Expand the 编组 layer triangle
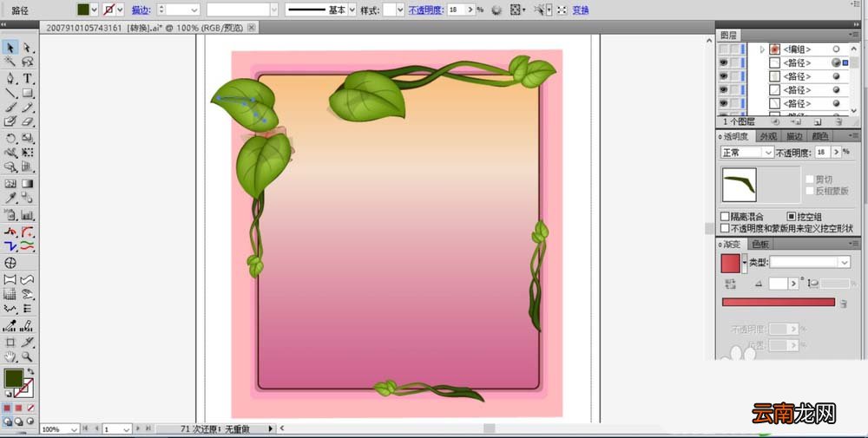Viewport: 868px width, 438px height. (762, 49)
